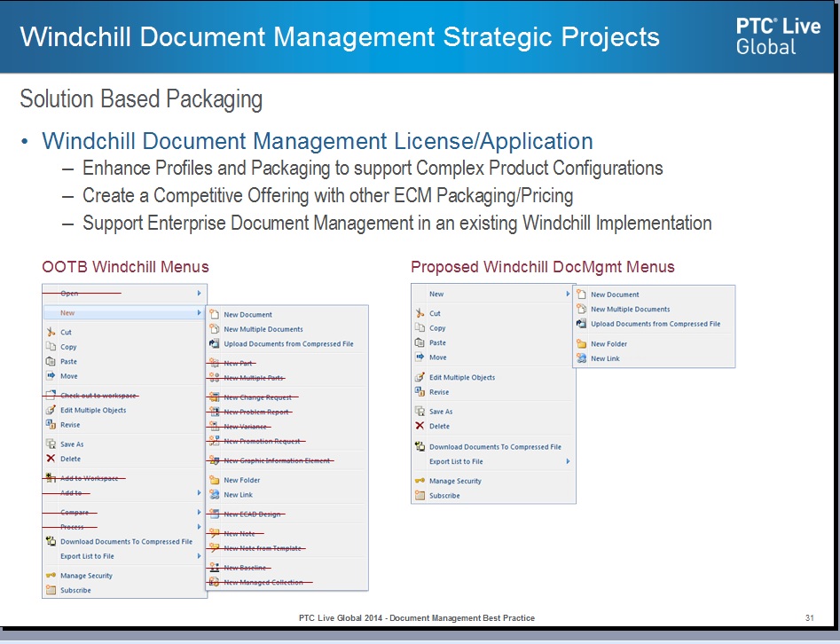Expand the Open submenu arrow in OOTB menu
The height and width of the screenshot is (644, 840).
pyautogui.click(x=199, y=293)
